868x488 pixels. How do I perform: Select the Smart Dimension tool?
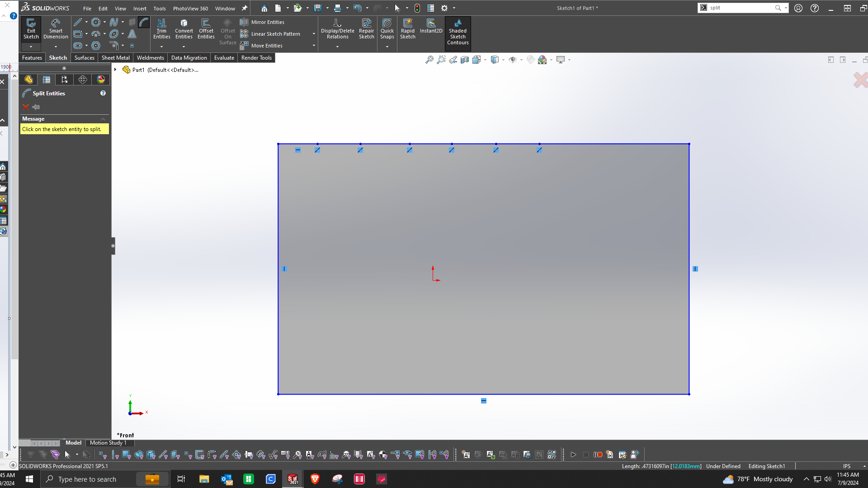tap(56, 28)
